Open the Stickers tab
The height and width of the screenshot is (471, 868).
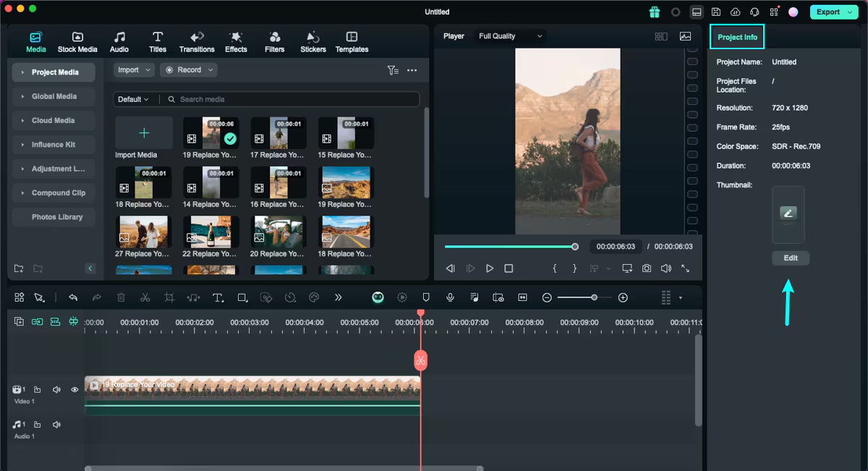[x=313, y=42]
